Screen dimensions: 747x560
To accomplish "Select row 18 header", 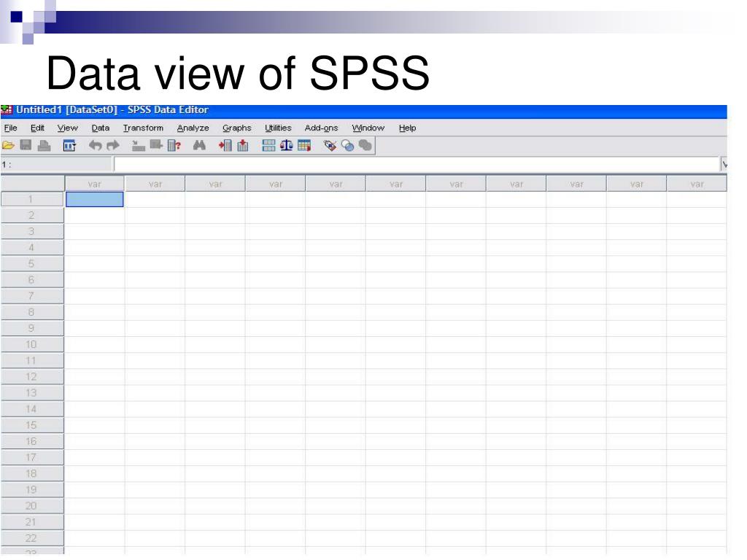I will [x=32, y=473].
